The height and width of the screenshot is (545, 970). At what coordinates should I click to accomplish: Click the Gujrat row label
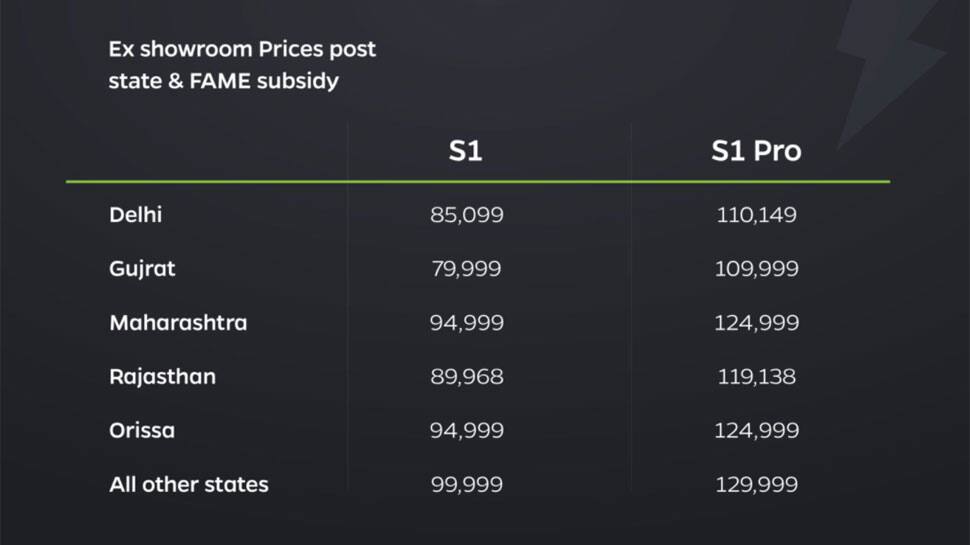click(142, 269)
